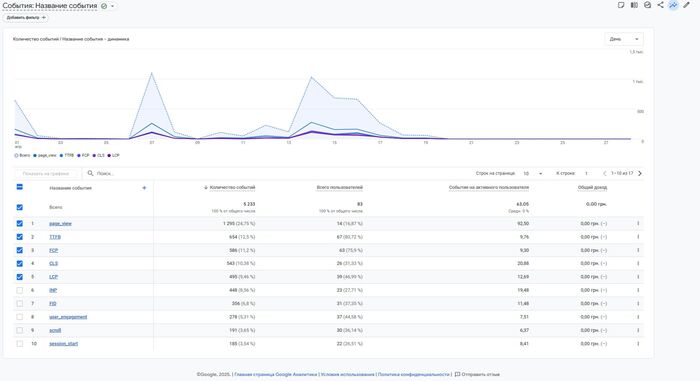Open the День granularity dropdown
The height and width of the screenshot is (381, 700).
click(x=624, y=39)
